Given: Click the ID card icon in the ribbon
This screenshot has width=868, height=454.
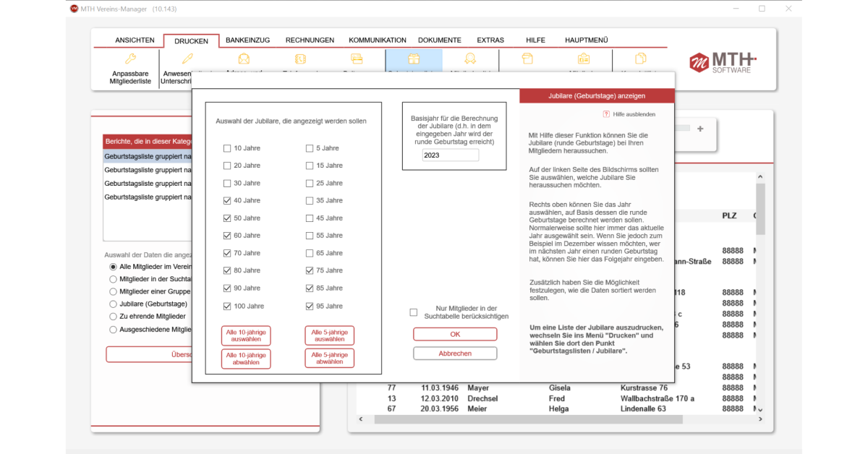Looking at the screenshot, I should [583, 59].
